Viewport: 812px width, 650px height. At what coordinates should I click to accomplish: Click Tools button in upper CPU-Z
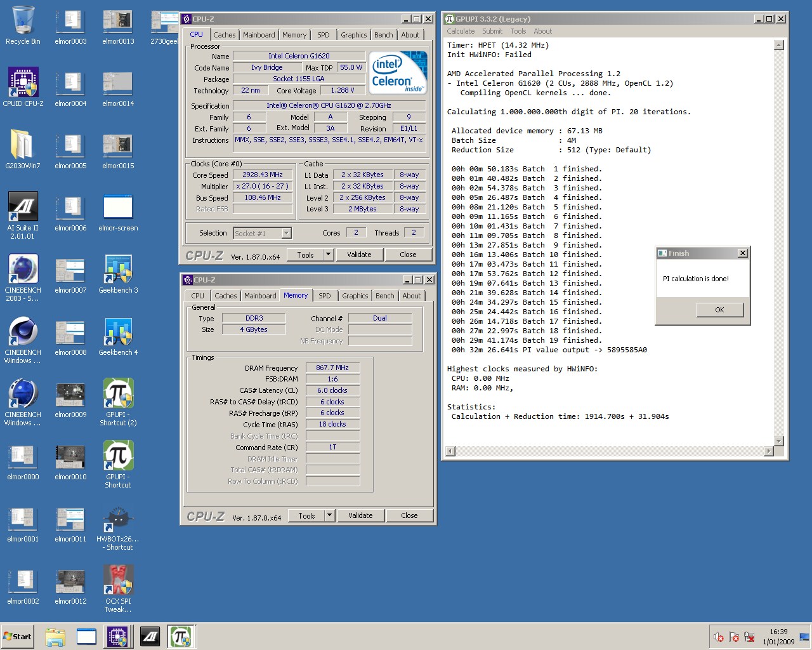click(x=305, y=255)
